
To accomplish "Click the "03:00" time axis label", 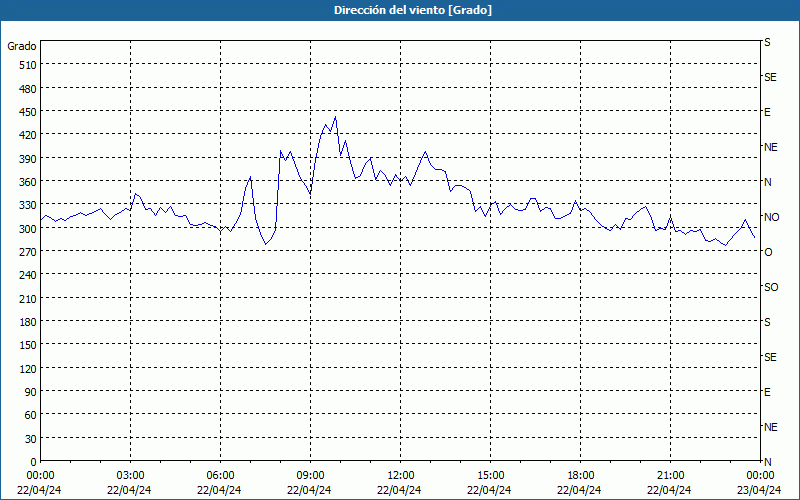I will [x=131, y=476].
